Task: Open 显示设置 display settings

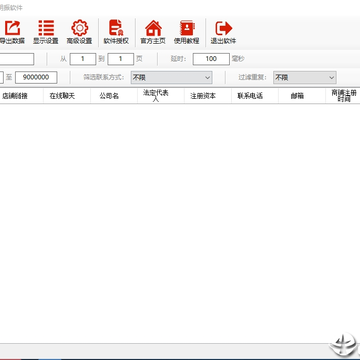Action: [x=46, y=32]
